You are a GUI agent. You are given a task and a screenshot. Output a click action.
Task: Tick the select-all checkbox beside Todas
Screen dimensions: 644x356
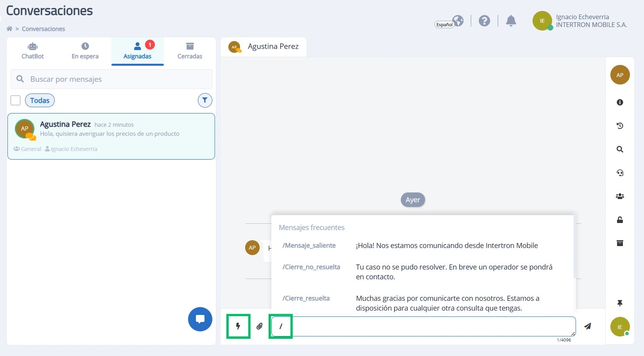[16, 101]
